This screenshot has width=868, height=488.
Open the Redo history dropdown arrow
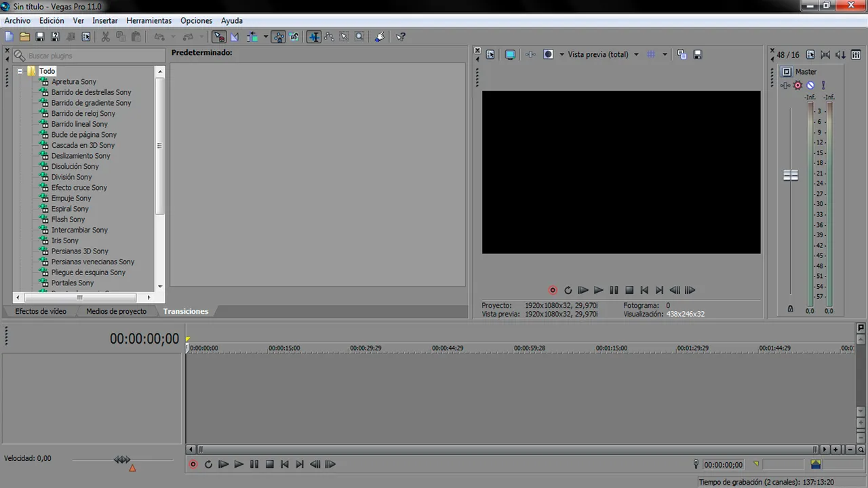[202, 37]
